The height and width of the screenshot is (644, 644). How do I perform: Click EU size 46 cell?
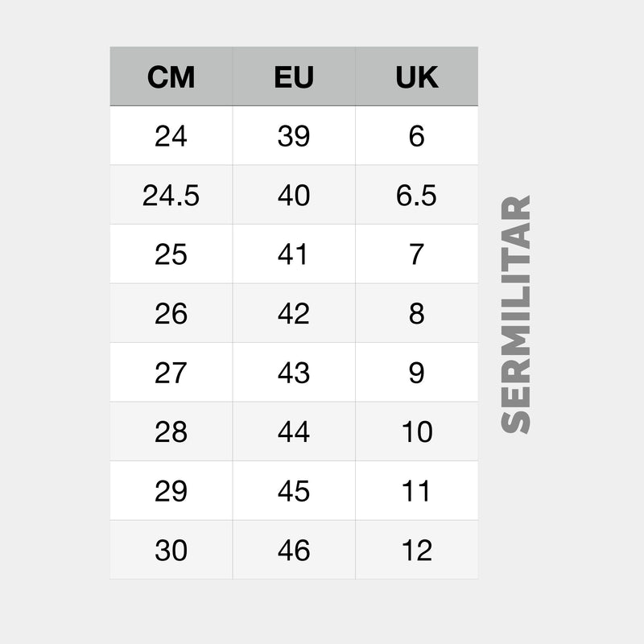click(x=293, y=551)
